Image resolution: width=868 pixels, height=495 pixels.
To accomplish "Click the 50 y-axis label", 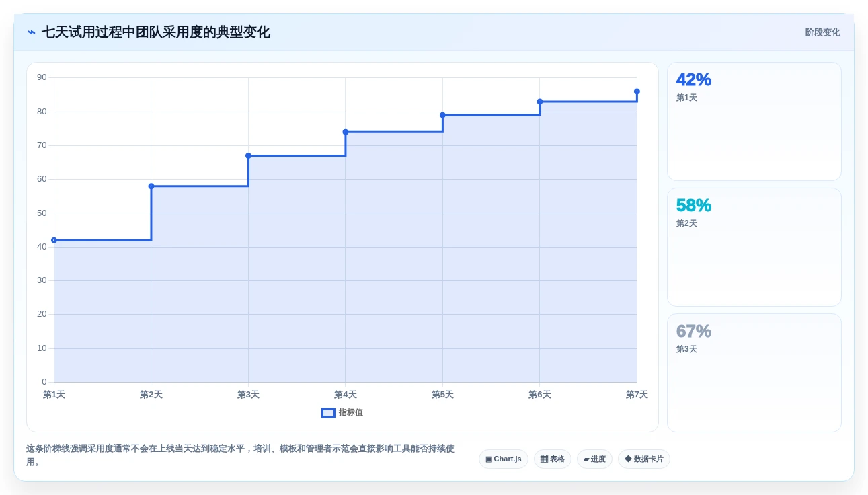I will coord(42,213).
